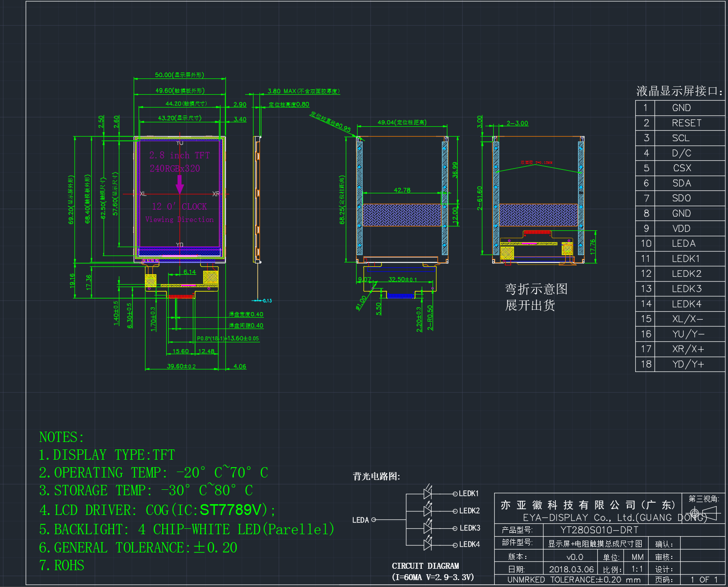Select the 43.20 display size dimension
The height and width of the screenshot is (587, 728).
click(180, 118)
